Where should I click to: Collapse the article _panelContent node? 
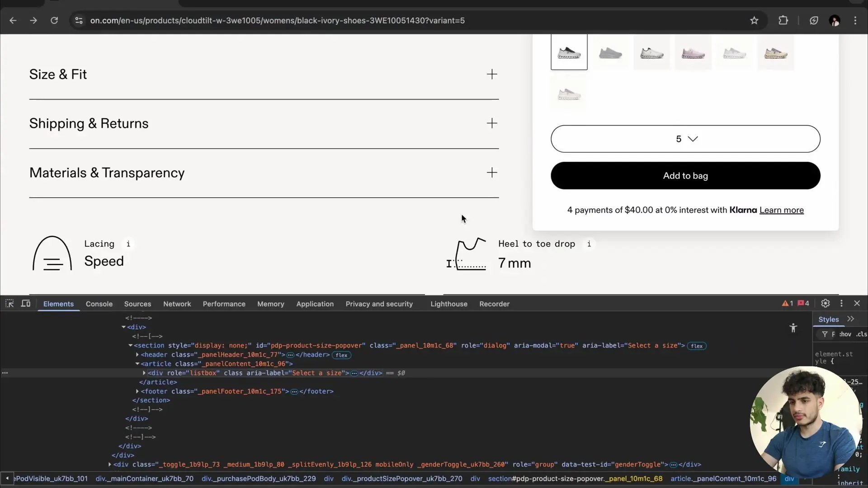tap(137, 364)
